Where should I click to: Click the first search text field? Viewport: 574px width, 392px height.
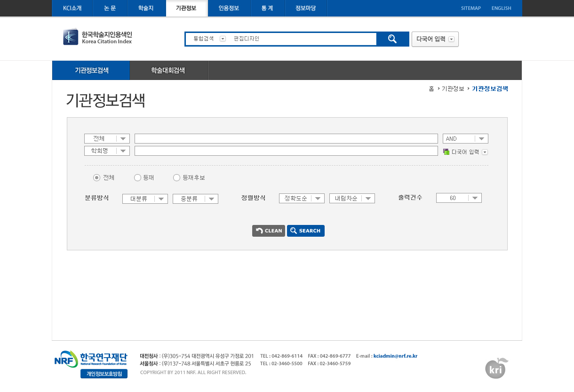click(286, 138)
